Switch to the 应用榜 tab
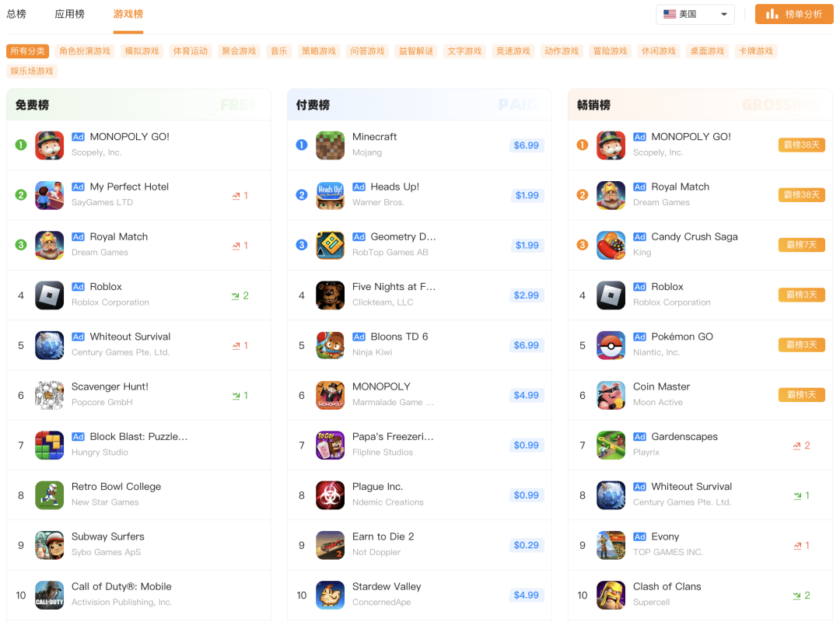The width and height of the screenshot is (840, 622). coord(70,14)
